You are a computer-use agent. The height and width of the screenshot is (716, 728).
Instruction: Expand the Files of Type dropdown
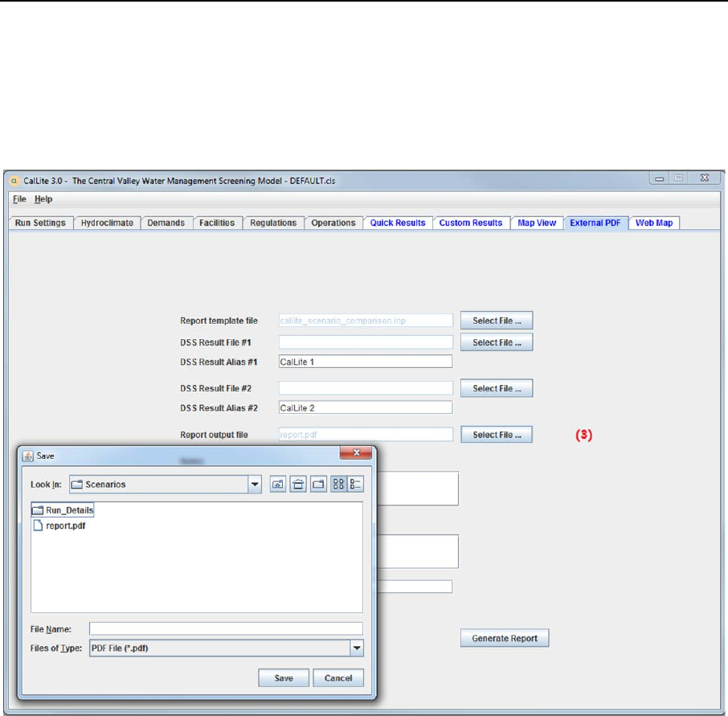point(357,648)
